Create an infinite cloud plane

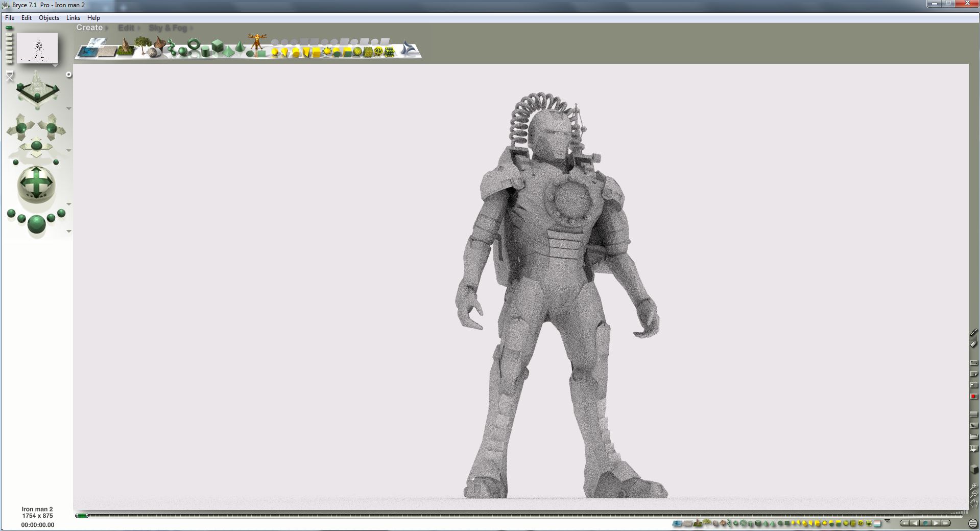pos(98,42)
